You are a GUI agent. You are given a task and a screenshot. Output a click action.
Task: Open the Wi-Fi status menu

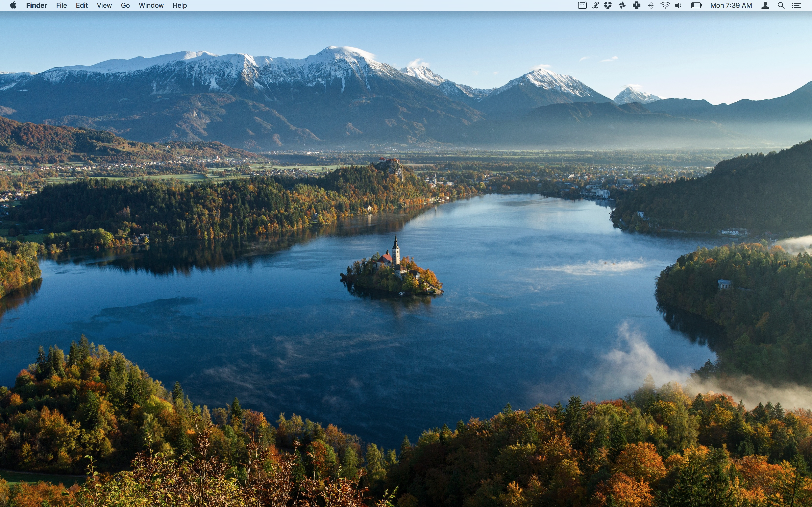point(665,5)
